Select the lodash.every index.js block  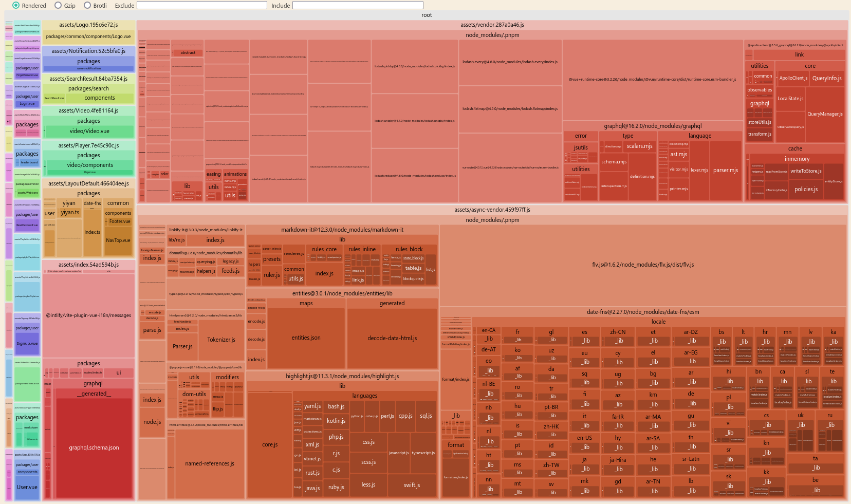[510, 62]
